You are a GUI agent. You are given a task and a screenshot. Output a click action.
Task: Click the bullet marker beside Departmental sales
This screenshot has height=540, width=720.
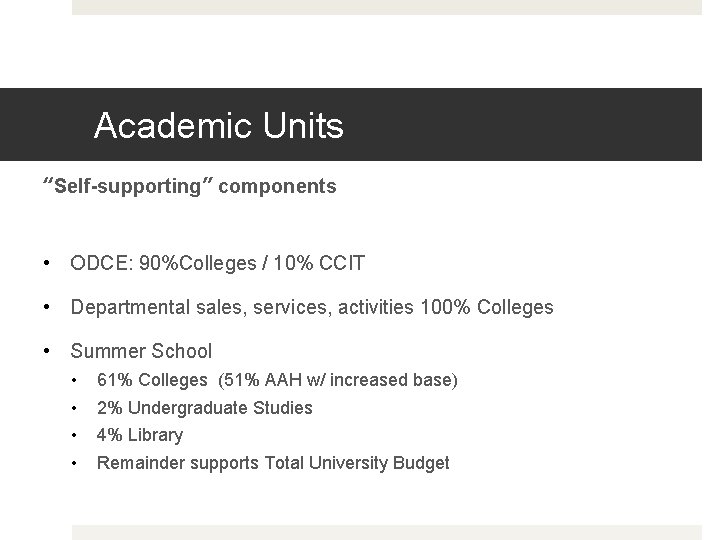click(x=46, y=307)
